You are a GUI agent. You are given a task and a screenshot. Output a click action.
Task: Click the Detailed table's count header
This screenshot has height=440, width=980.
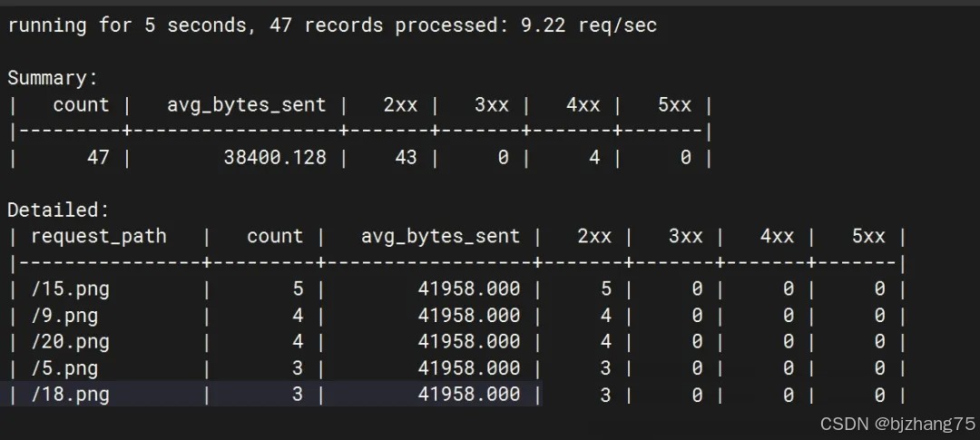pyautogui.click(x=274, y=237)
